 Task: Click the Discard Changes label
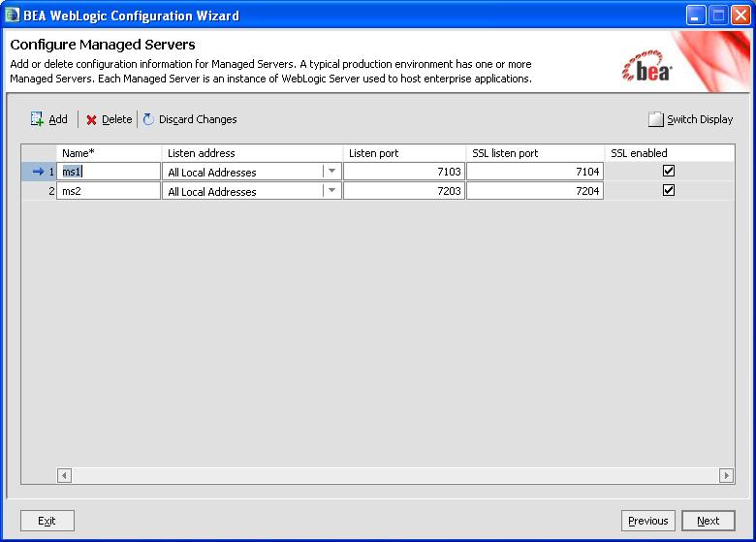[x=198, y=119]
